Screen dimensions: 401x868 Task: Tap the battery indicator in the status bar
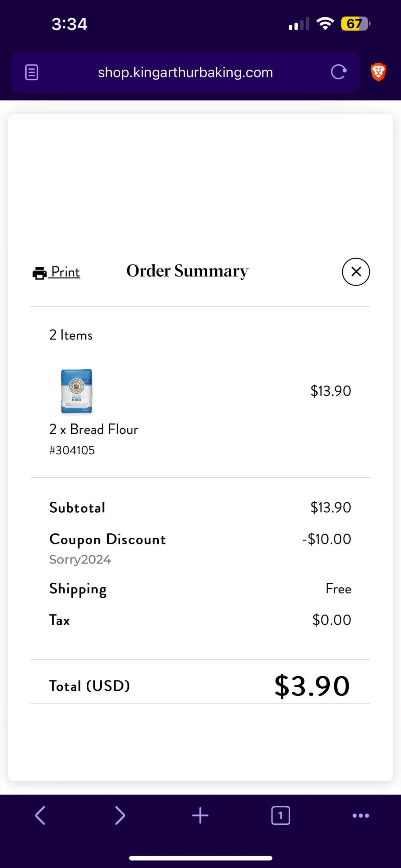[355, 23]
